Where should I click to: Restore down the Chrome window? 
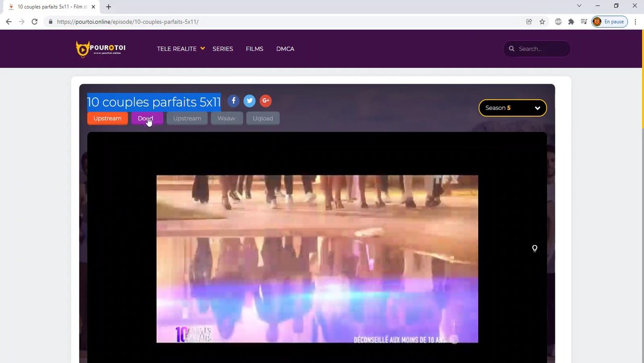(x=616, y=6)
